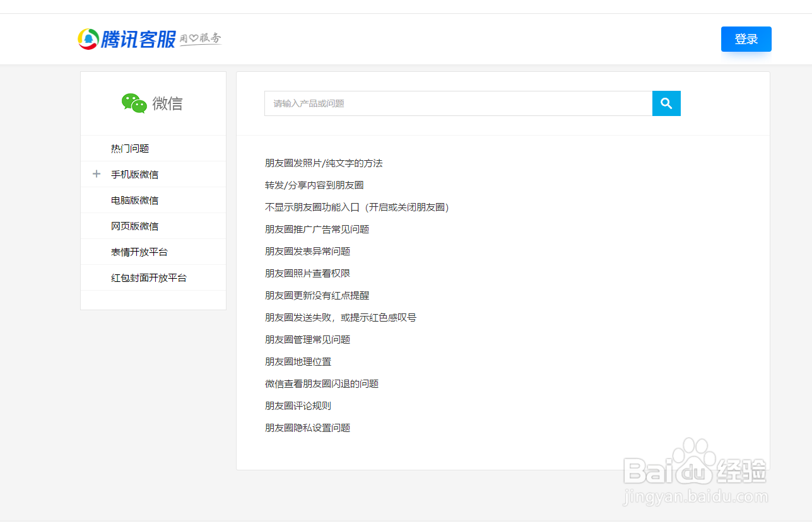Open 朋友圈推广广告常见问题 article

[317, 230]
